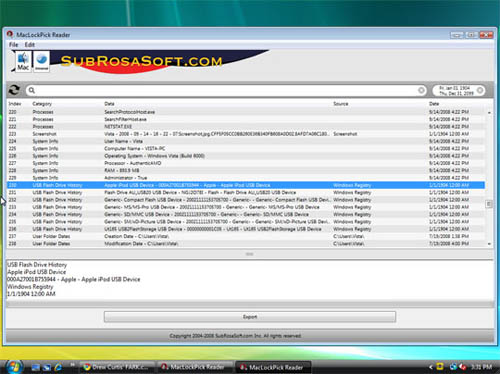This screenshot has height=374, width=500.
Task: Switch to first MacLockPick Reader taskbar button
Action: point(196,367)
